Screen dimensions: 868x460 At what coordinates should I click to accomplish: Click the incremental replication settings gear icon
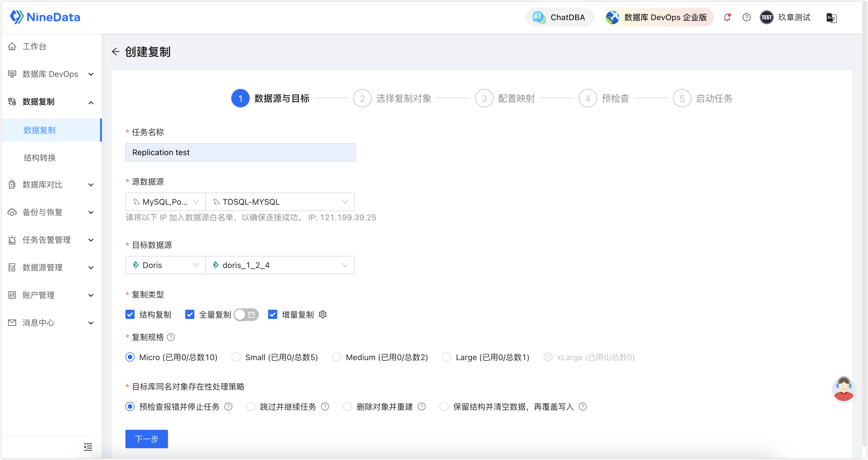coord(322,314)
